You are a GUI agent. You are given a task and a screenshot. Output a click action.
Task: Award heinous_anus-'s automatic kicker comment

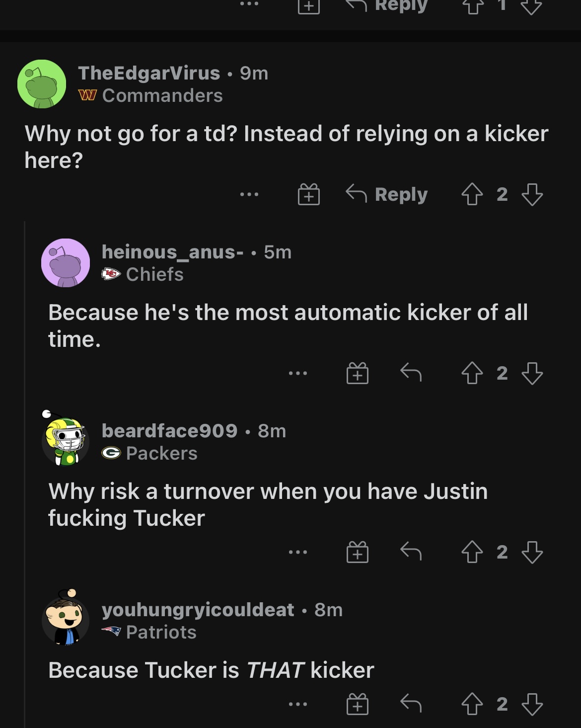click(358, 373)
